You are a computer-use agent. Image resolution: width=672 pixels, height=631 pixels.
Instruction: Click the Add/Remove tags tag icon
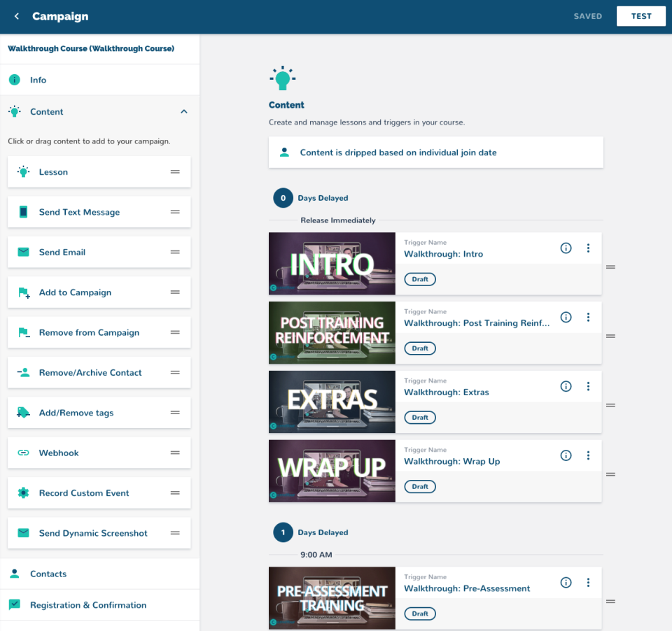click(x=24, y=413)
